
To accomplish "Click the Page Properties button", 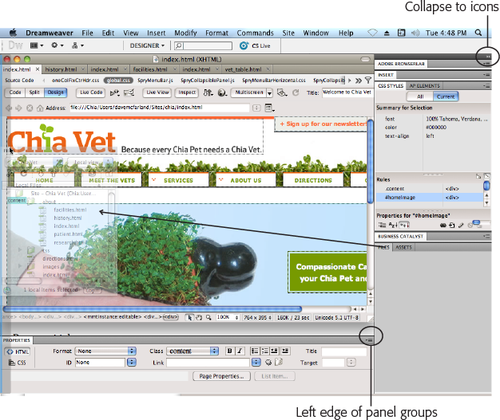I will pos(221,376).
